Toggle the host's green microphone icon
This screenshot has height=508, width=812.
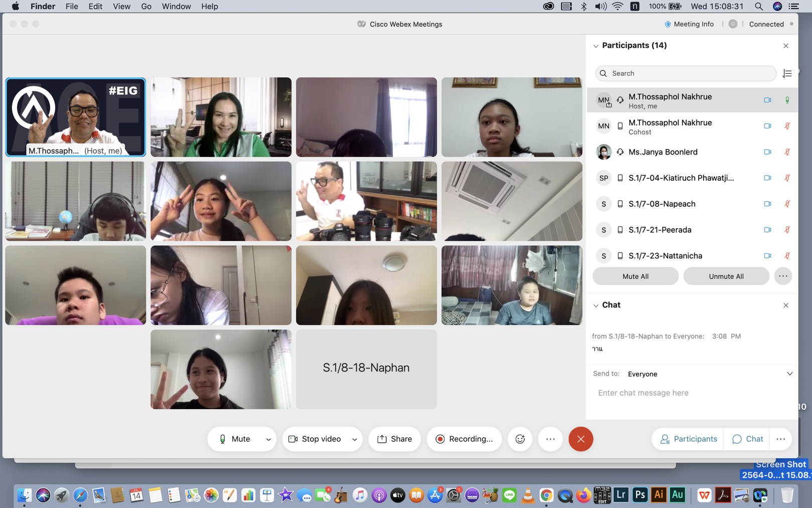click(787, 100)
